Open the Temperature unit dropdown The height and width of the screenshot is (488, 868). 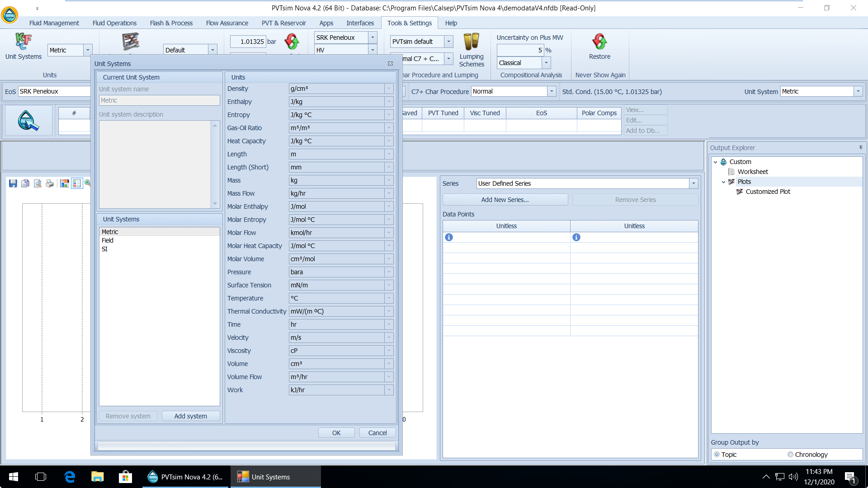coord(389,298)
